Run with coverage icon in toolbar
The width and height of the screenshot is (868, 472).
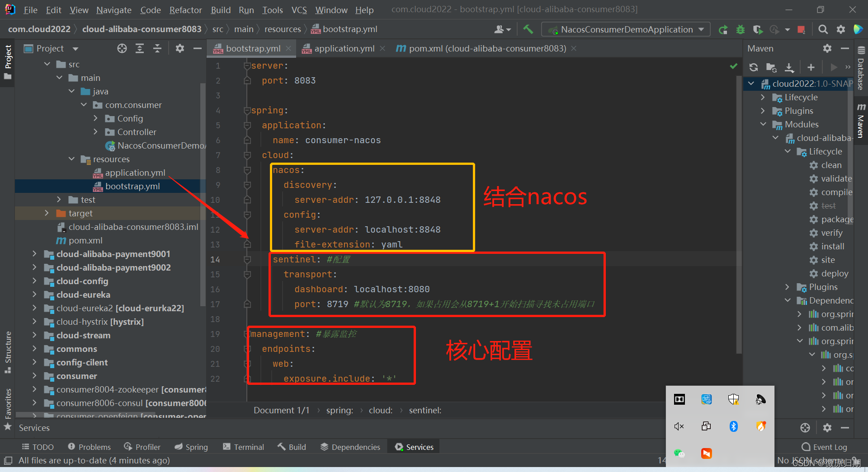758,29
